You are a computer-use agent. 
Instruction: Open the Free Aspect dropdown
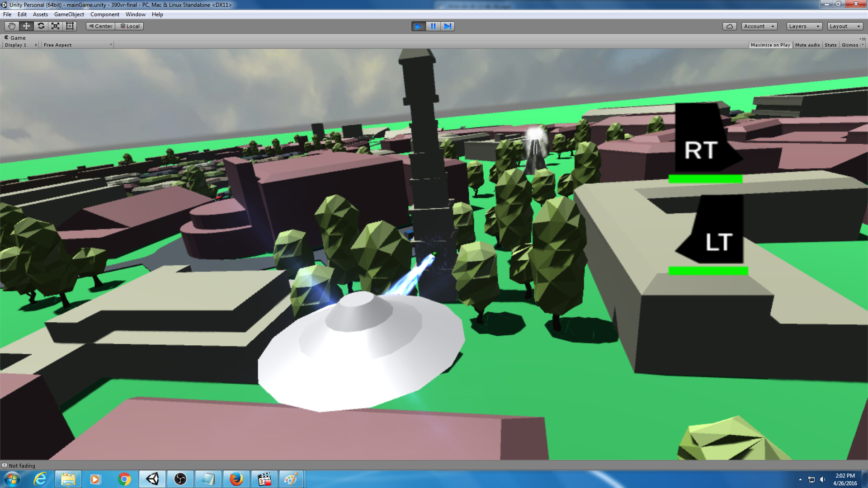coord(78,45)
